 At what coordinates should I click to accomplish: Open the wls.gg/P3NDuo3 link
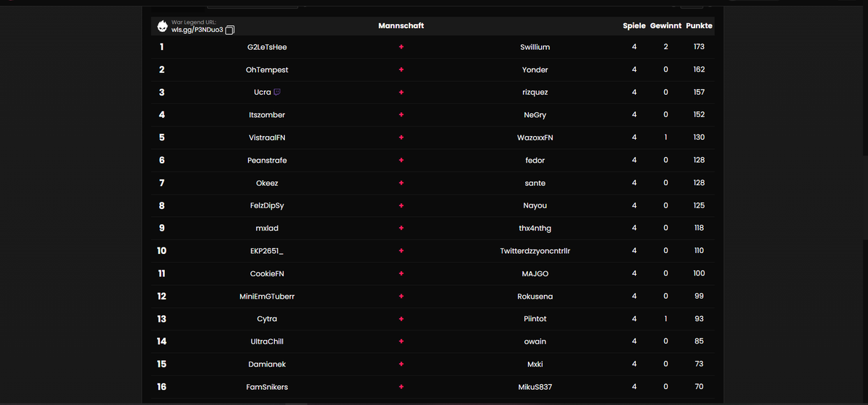coord(197,30)
